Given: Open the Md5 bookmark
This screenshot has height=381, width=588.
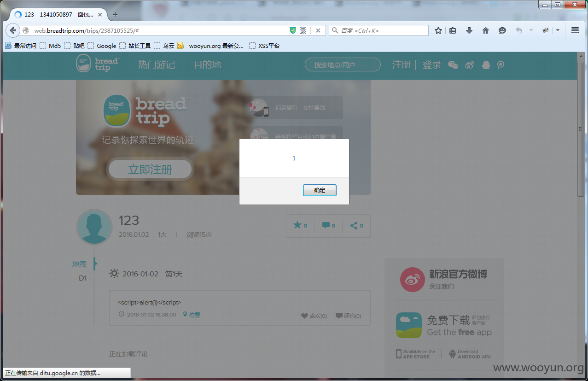Looking at the screenshot, I should click(x=50, y=46).
